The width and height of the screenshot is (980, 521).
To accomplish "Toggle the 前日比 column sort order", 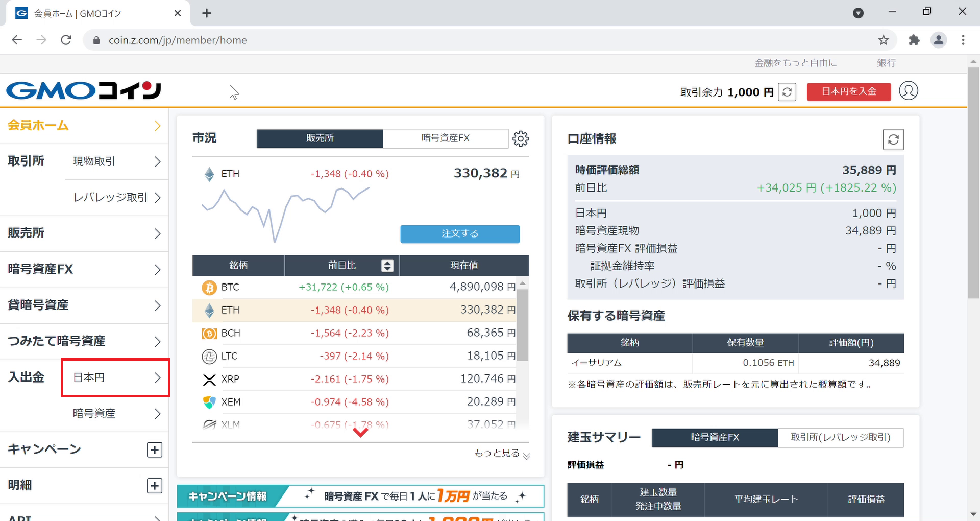I will point(387,265).
